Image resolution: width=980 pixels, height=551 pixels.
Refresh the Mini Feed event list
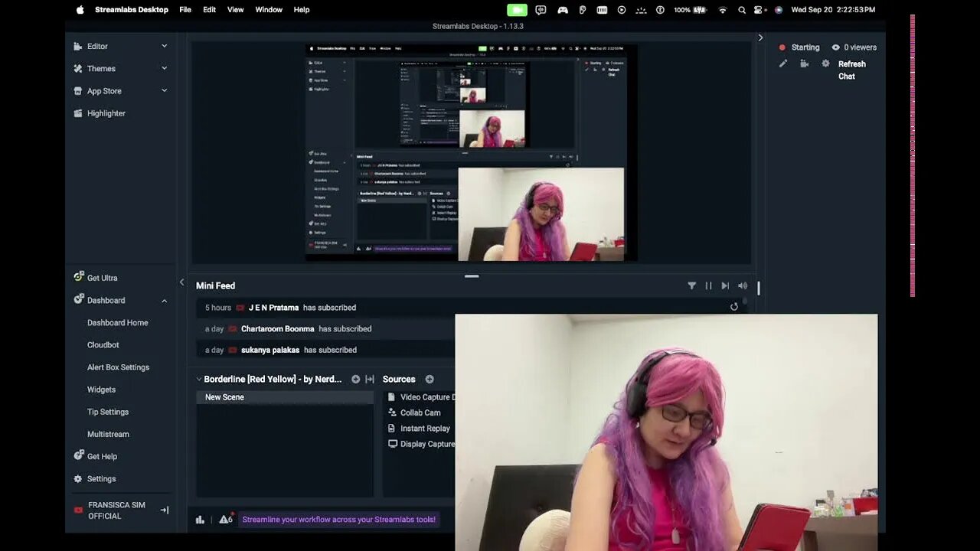pos(734,307)
